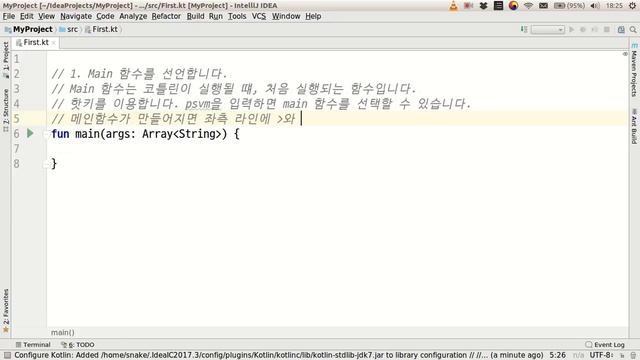Collapse the main function fold marker at line 6
This screenshot has width=640, height=360.
46,133
